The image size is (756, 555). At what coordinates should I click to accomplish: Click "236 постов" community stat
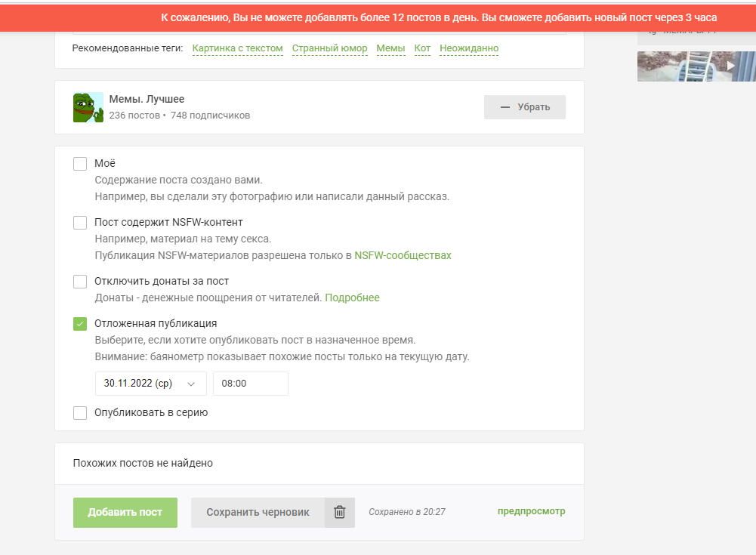[134, 116]
